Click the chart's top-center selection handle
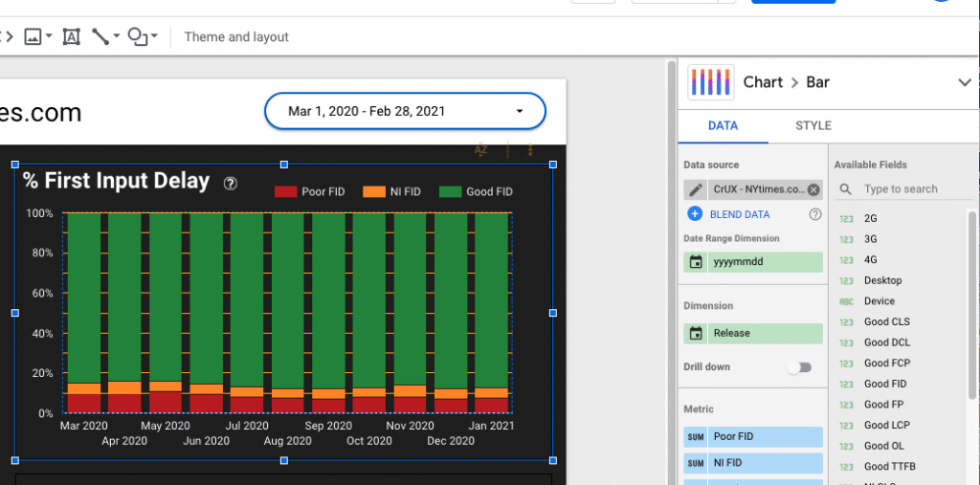Screen dimensions: 980x485 [283, 165]
